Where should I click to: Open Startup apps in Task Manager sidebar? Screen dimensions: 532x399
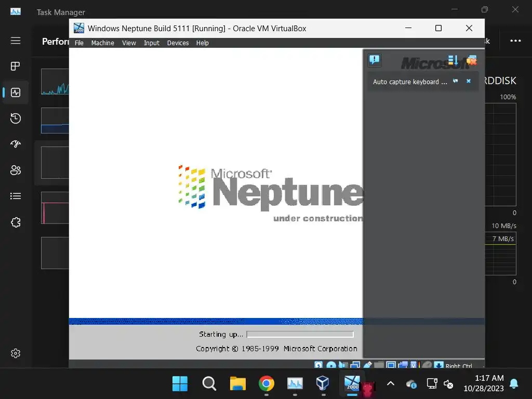point(16,144)
